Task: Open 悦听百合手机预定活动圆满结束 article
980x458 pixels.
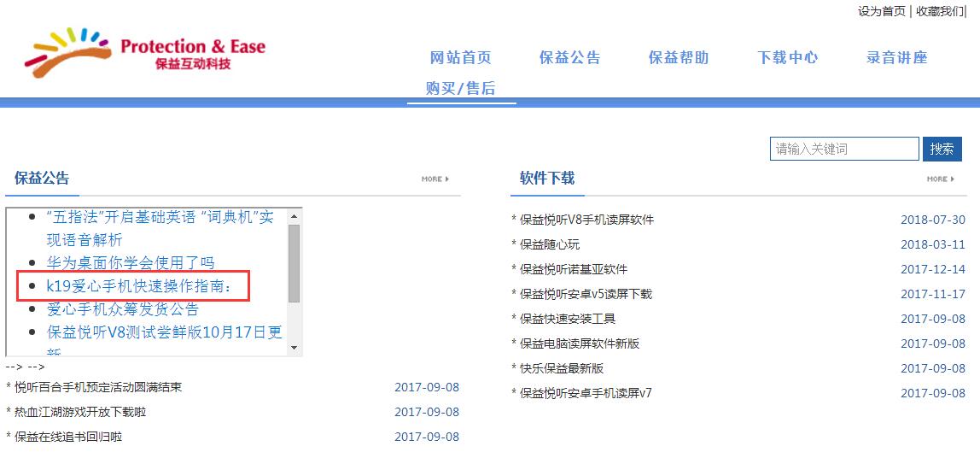Action: pyautogui.click(x=98, y=387)
